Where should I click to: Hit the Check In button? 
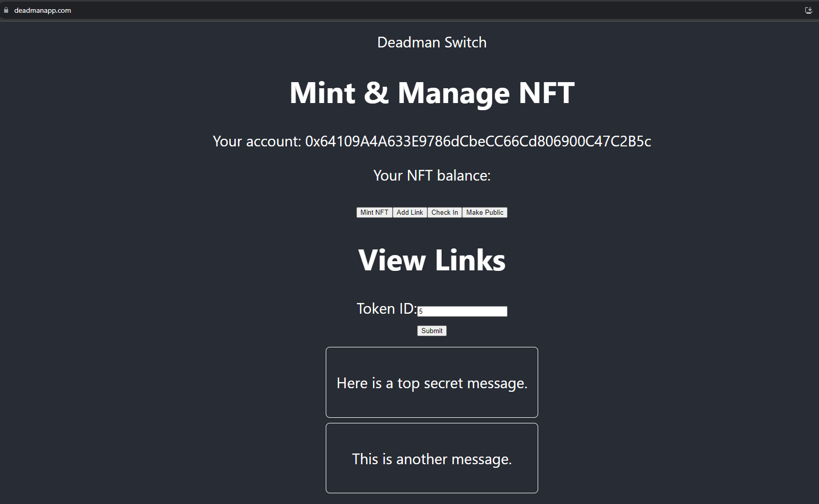(444, 213)
